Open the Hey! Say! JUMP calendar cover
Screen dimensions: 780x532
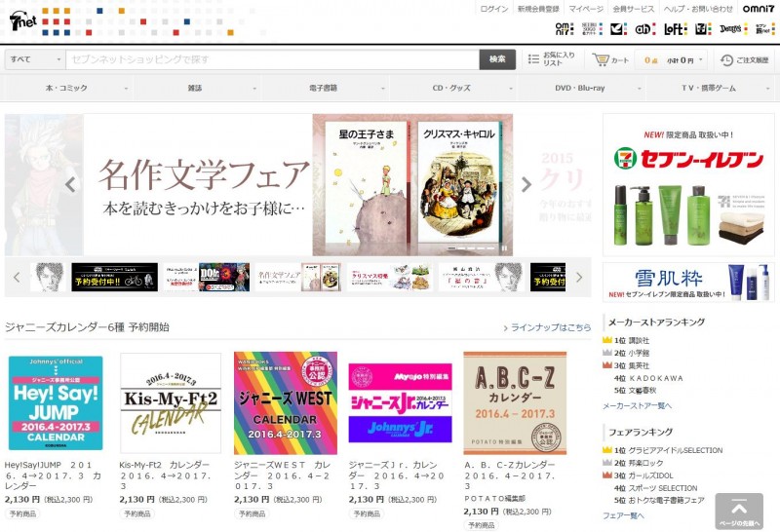click(x=56, y=403)
